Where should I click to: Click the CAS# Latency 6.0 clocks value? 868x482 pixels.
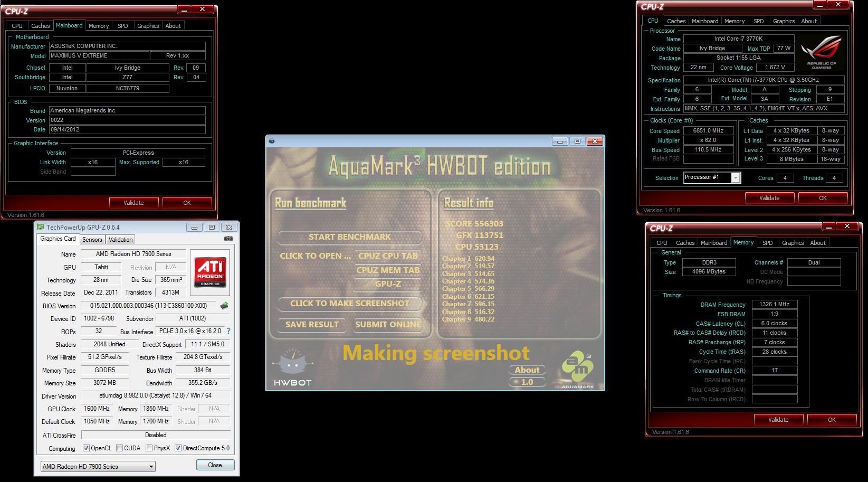pyautogui.click(x=774, y=324)
